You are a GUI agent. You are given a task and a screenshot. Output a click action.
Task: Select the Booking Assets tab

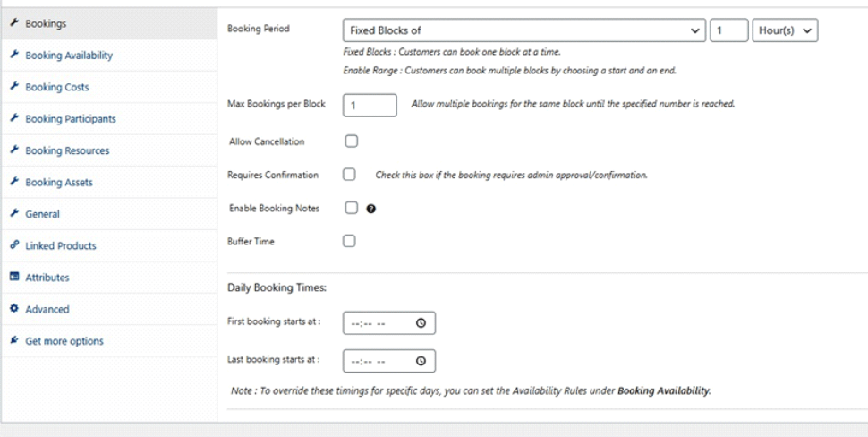coord(59,183)
